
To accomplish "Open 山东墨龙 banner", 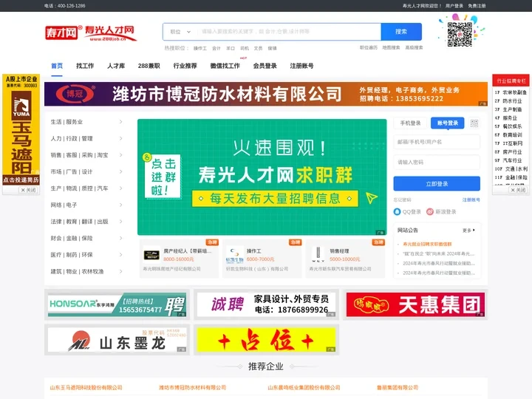I will 117,340.
